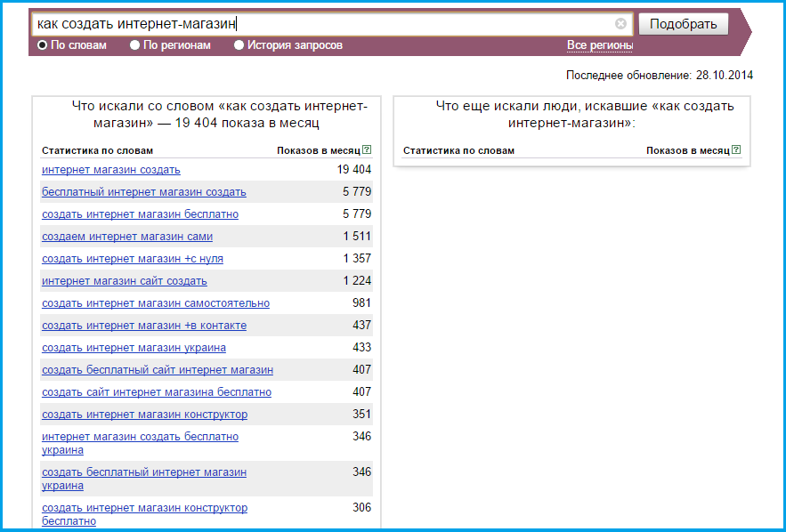Open 'создать интернет магазин +в контакте' link
Viewport: 786px width, 532px height.
[143, 326]
